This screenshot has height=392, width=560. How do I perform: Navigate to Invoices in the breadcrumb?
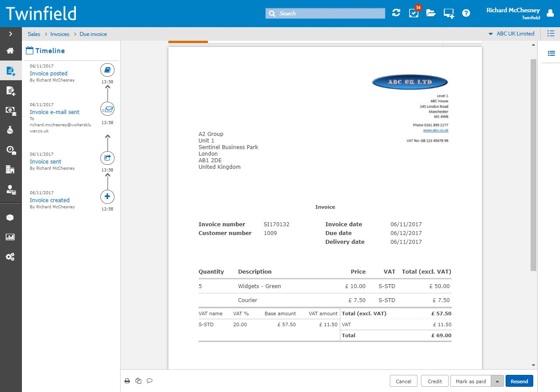click(x=60, y=34)
